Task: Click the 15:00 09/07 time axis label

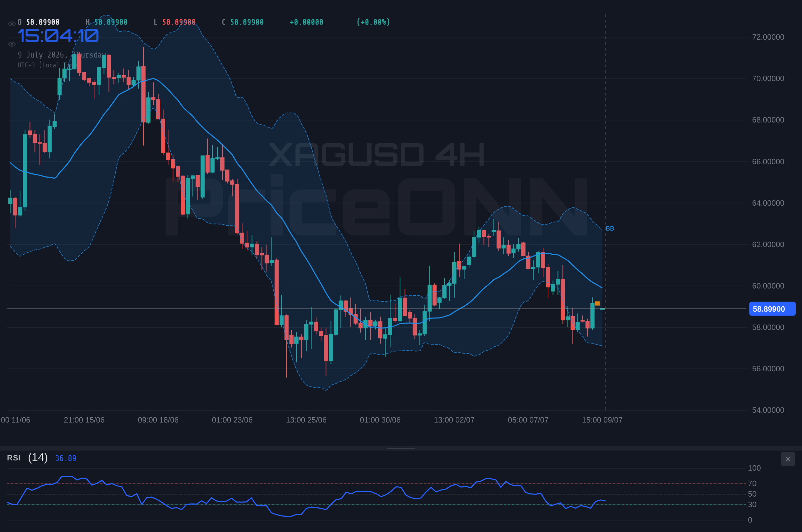Action: 602,420
